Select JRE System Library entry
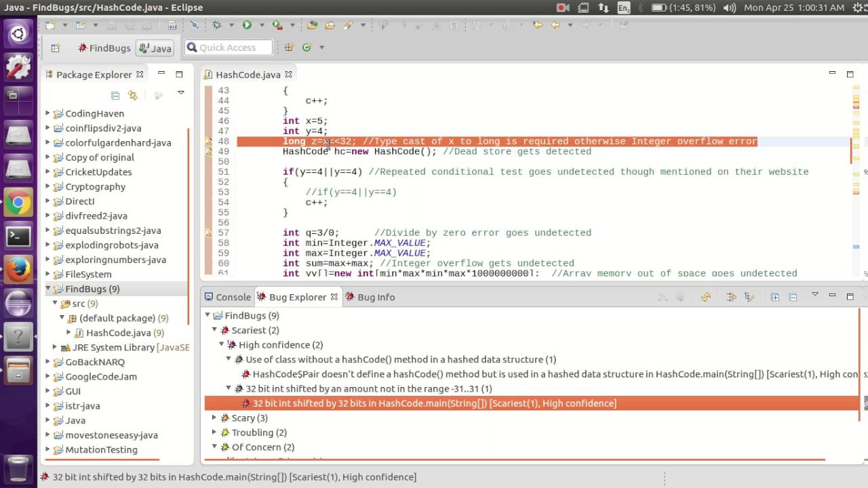868x488 pixels. click(x=124, y=347)
